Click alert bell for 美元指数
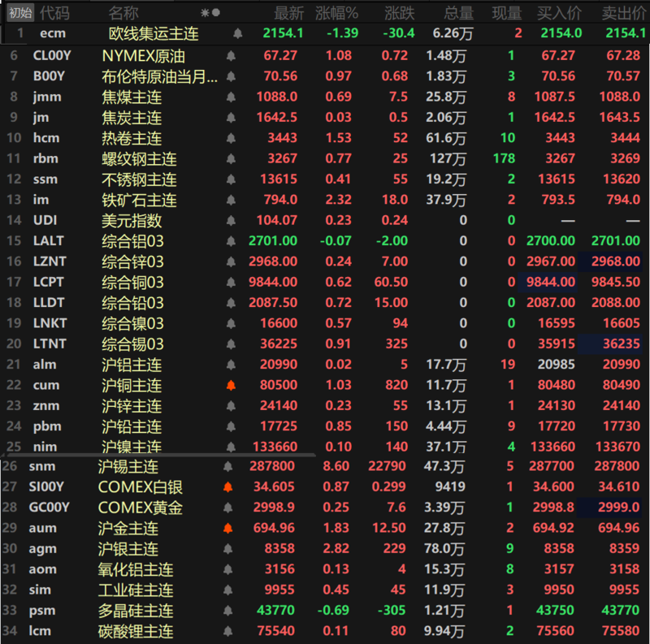650x644 pixels. pyautogui.click(x=231, y=220)
